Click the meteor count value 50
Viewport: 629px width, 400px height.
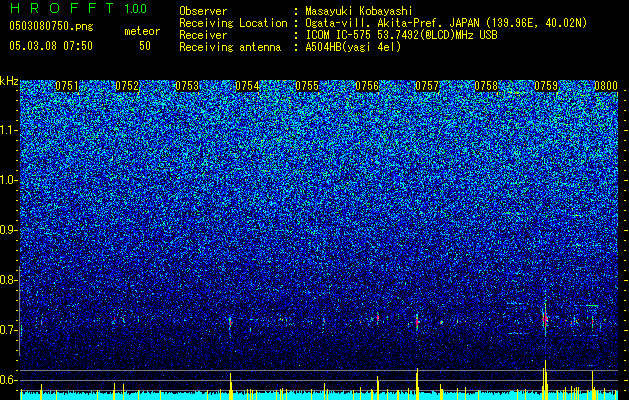145,45
